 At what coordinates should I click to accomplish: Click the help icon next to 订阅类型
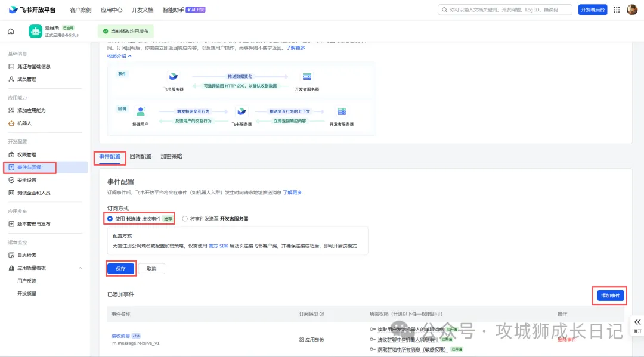(322, 313)
